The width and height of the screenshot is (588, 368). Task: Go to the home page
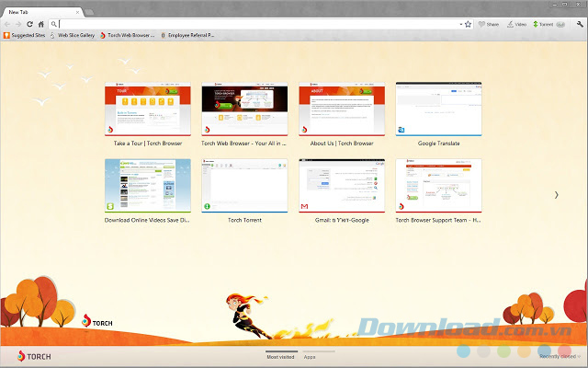(40, 24)
